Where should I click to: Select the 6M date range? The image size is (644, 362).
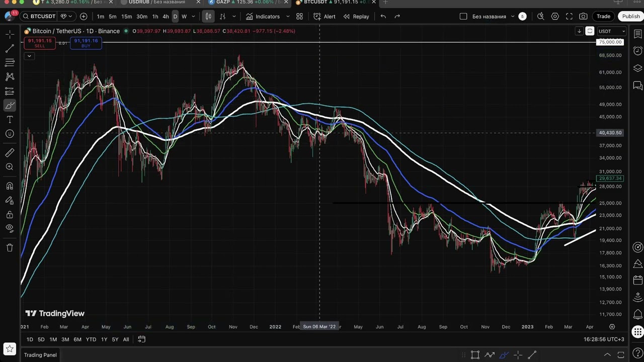tap(77, 339)
